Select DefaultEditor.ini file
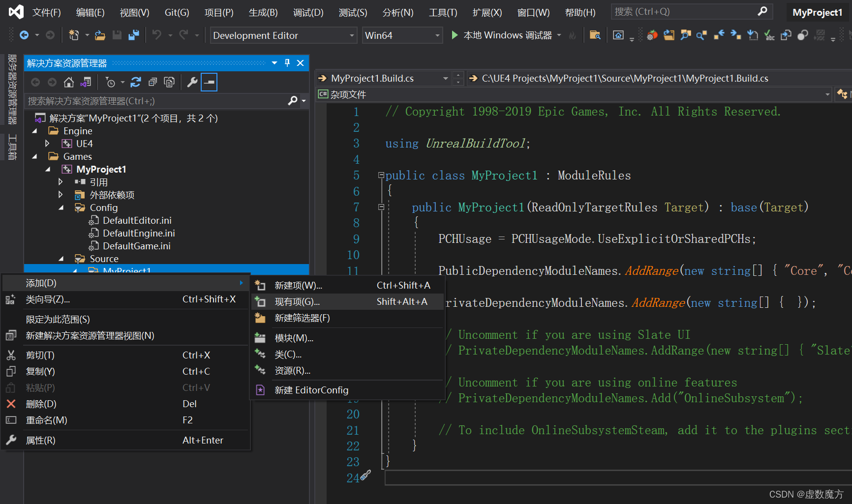852x504 pixels. tap(137, 220)
